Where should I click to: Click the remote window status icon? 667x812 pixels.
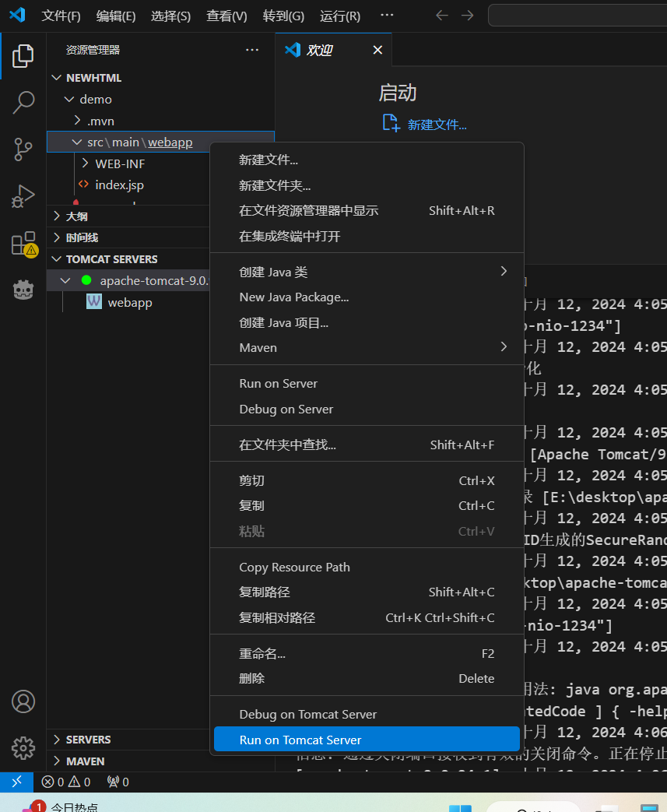tap(16, 782)
